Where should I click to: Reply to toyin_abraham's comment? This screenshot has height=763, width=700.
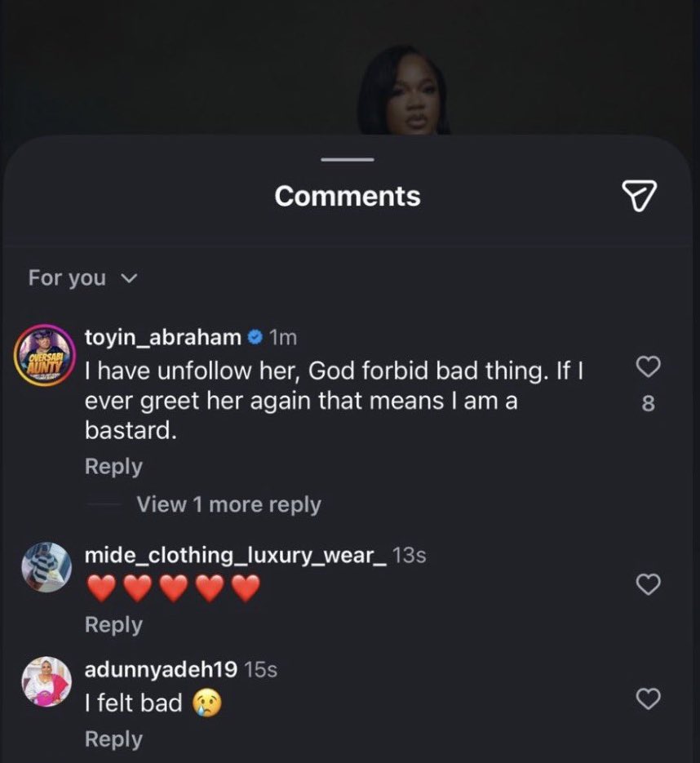(x=113, y=467)
